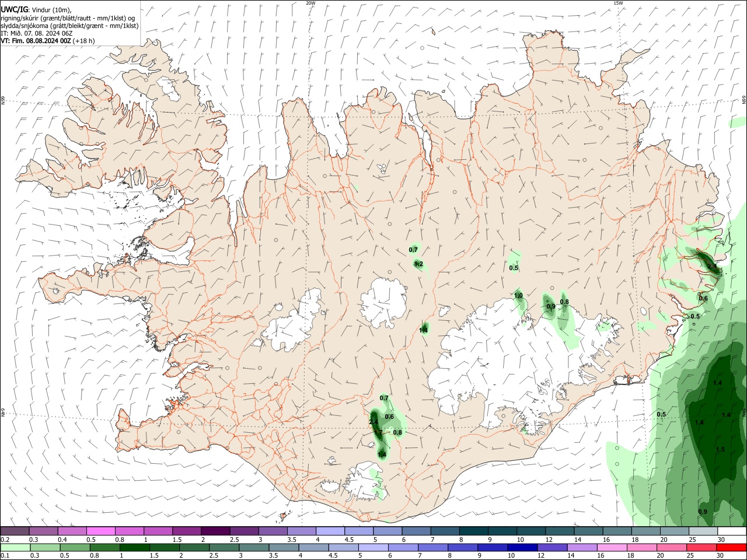Click the 1.2 rainfall value on the map
The image size is (747, 560).
418,264
